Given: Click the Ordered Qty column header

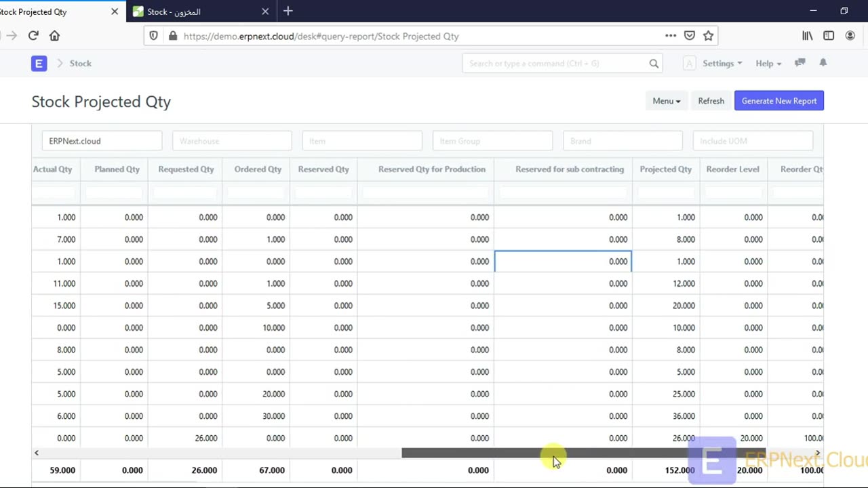Looking at the screenshot, I should click(x=258, y=169).
